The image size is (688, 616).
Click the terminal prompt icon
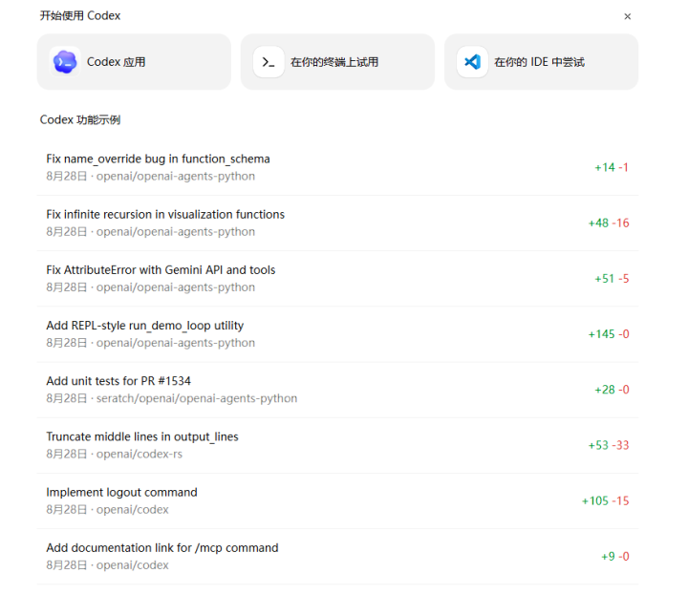pos(269,62)
